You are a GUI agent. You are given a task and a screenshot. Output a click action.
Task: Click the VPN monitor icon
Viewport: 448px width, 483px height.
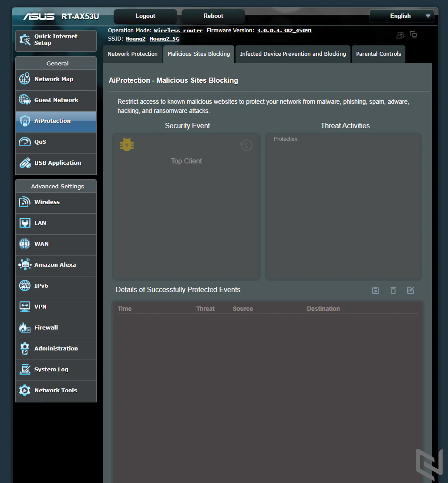25,307
